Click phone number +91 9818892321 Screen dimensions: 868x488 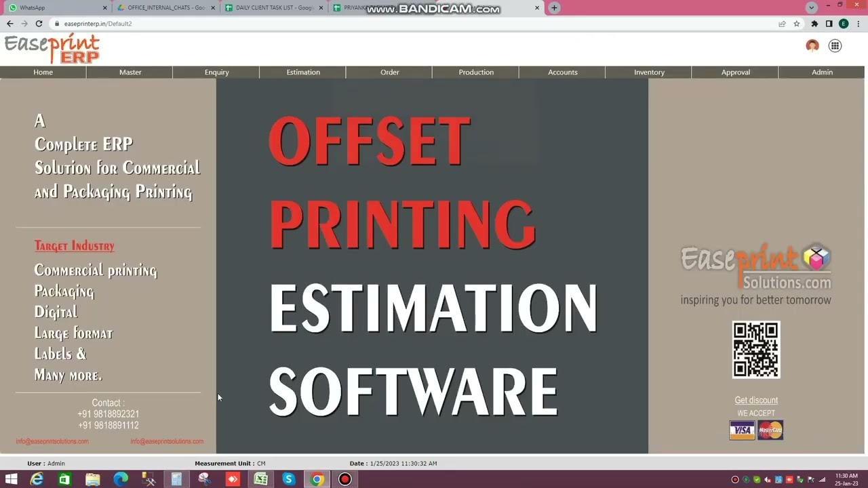pyautogui.click(x=108, y=414)
